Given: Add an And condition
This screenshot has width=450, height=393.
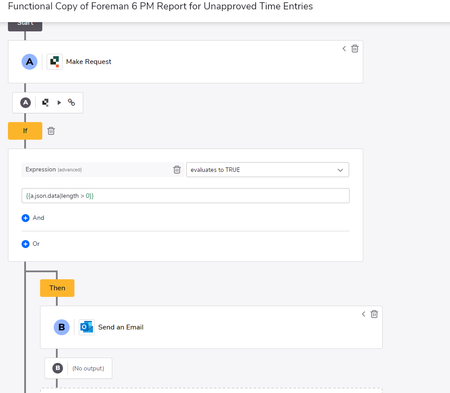Looking at the screenshot, I should pyautogui.click(x=33, y=218).
